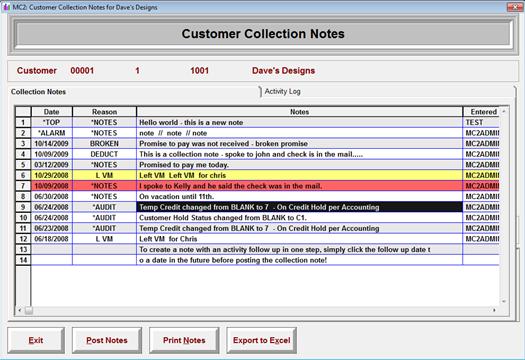Click the black highlighted Temp Credit note in row 9
This screenshot has width=525, height=360.
(x=299, y=207)
